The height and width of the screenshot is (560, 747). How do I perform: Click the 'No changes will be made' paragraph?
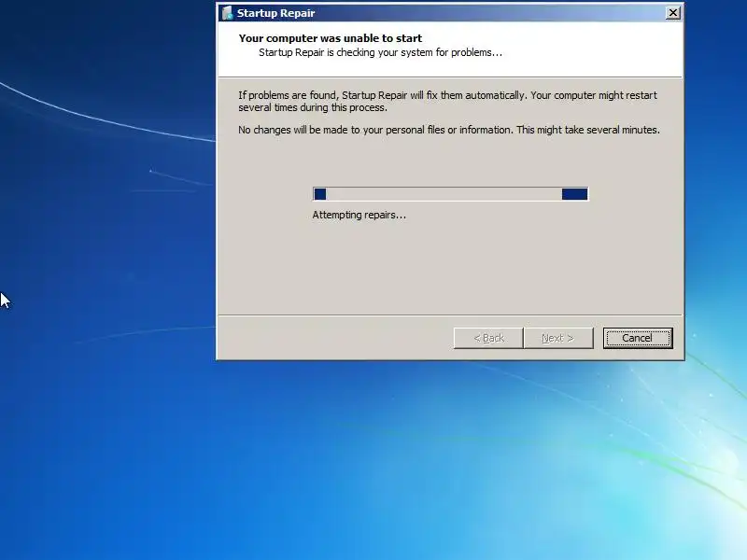(x=449, y=130)
